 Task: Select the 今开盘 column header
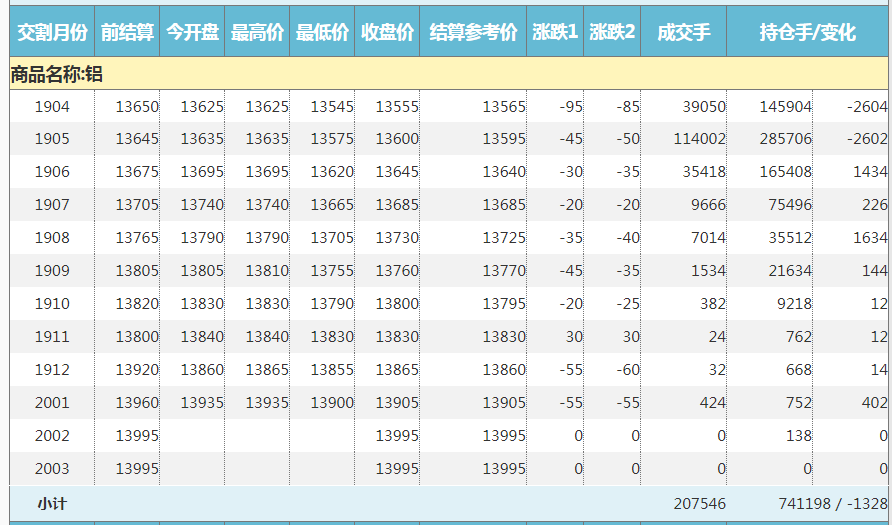point(192,32)
